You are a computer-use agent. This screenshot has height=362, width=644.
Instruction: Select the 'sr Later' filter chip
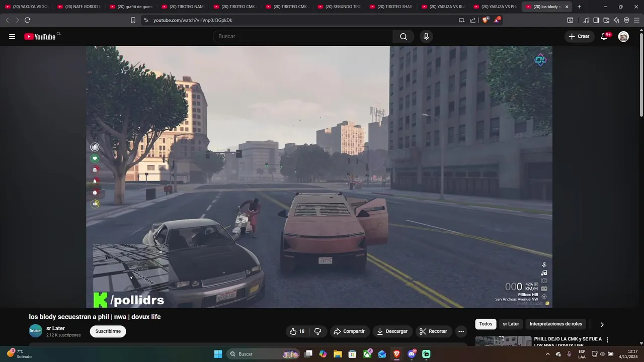tap(511, 324)
